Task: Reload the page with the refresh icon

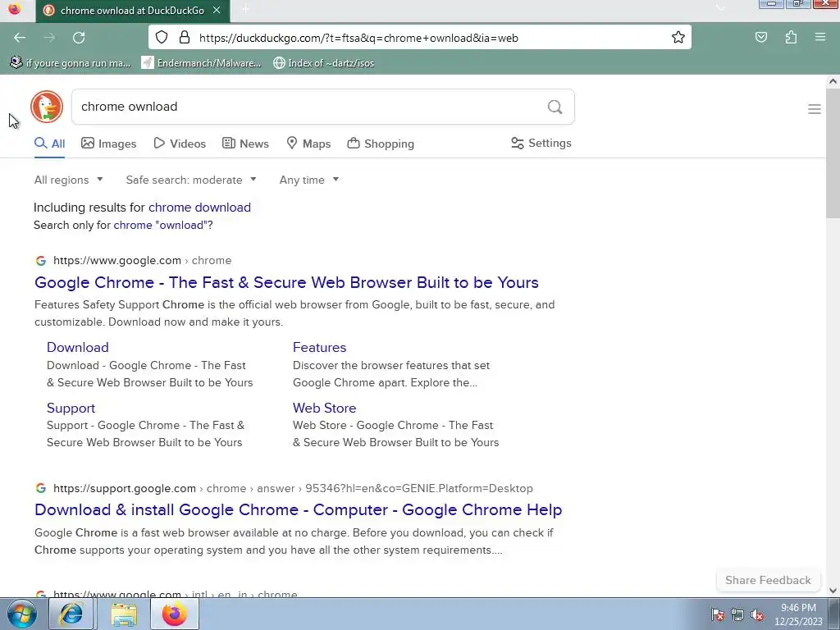Action: tap(79, 38)
